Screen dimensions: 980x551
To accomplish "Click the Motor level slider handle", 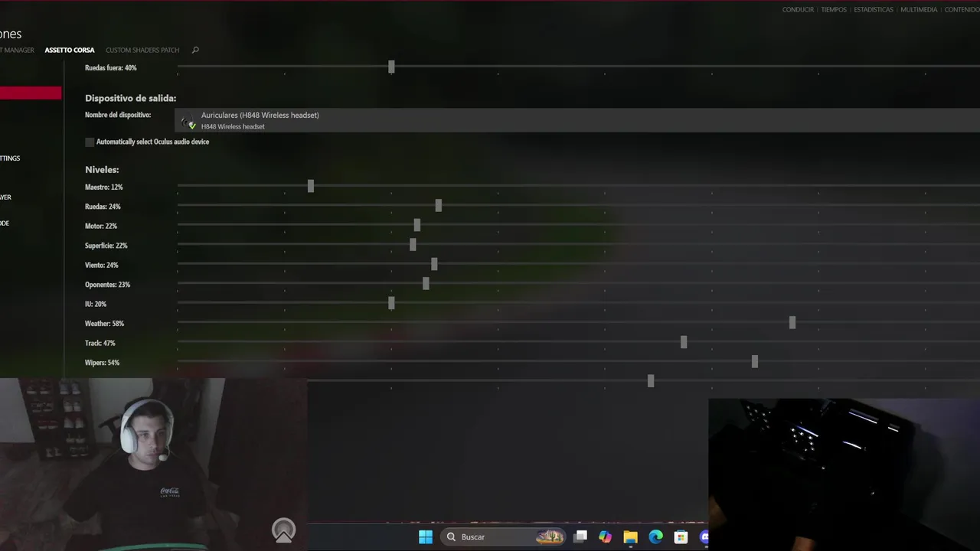I will (416, 225).
